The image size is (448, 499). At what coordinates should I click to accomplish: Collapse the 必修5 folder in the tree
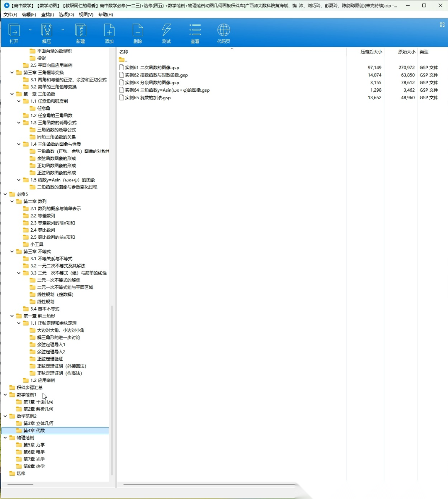pos(5,194)
